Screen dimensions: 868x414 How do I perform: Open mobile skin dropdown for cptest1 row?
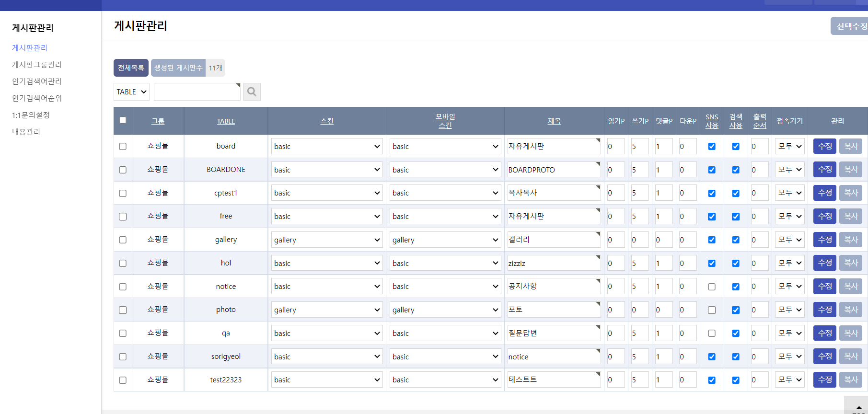[x=445, y=193]
